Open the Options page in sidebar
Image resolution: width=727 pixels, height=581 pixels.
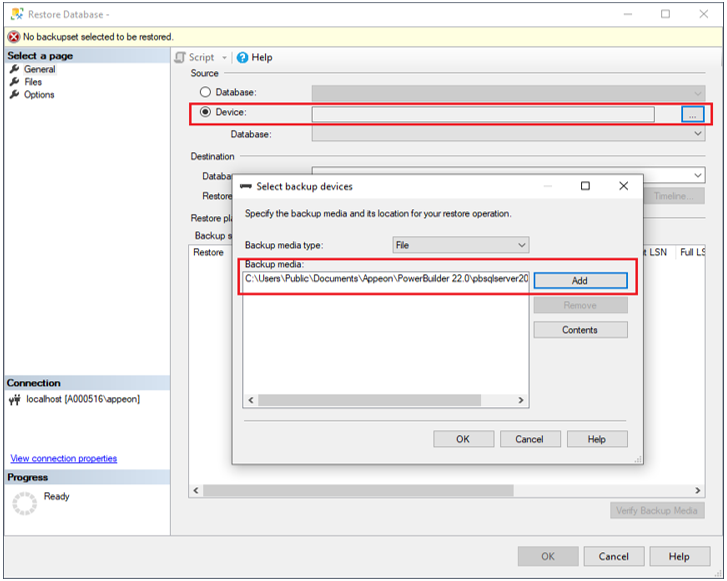tap(38, 95)
